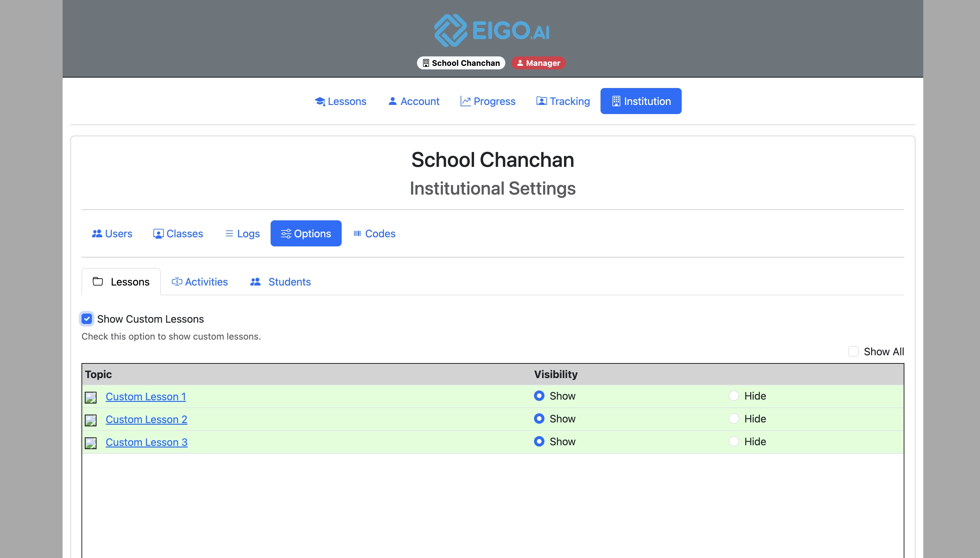Open the Users settings section
980x558 pixels.
[112, 233]
